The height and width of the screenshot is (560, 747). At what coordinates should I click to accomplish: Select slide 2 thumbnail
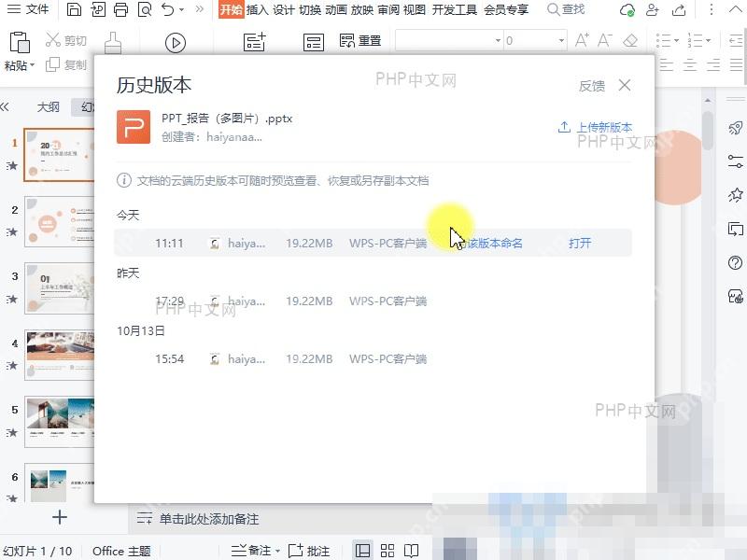[x=59, y=221]
